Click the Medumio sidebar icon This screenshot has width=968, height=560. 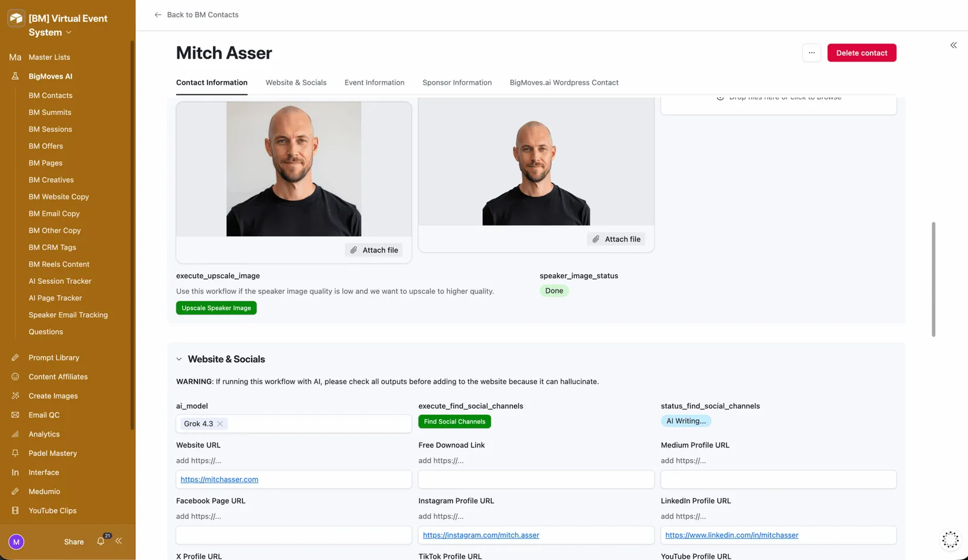click(x=15, y=492)
